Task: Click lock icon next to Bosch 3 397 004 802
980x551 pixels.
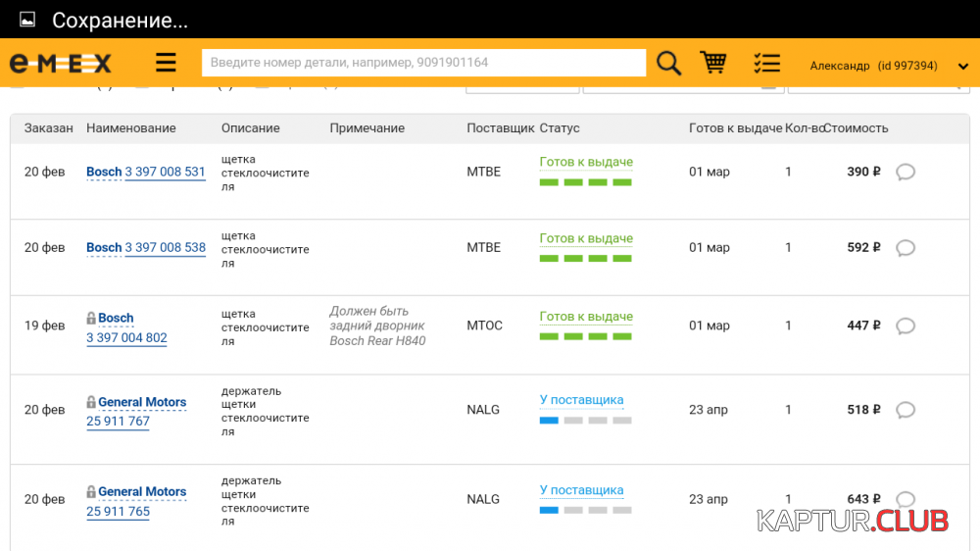Action: (x=91, y=319)
